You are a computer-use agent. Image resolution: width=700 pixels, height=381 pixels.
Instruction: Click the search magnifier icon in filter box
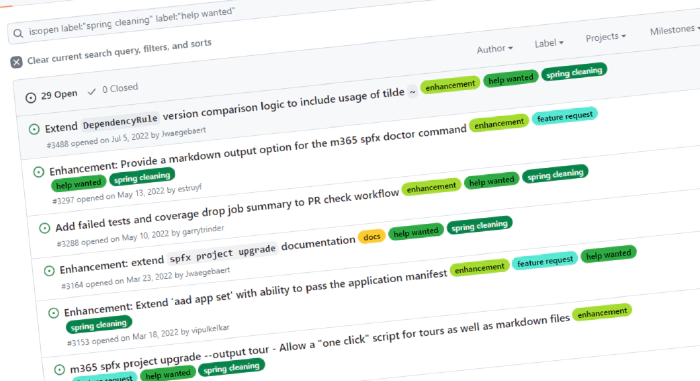[18, 33]
